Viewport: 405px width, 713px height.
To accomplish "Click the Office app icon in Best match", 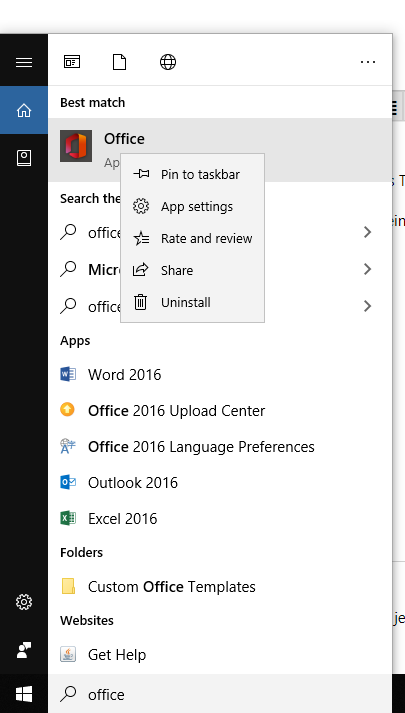I will pyautogui.click(x=76, y=146).
